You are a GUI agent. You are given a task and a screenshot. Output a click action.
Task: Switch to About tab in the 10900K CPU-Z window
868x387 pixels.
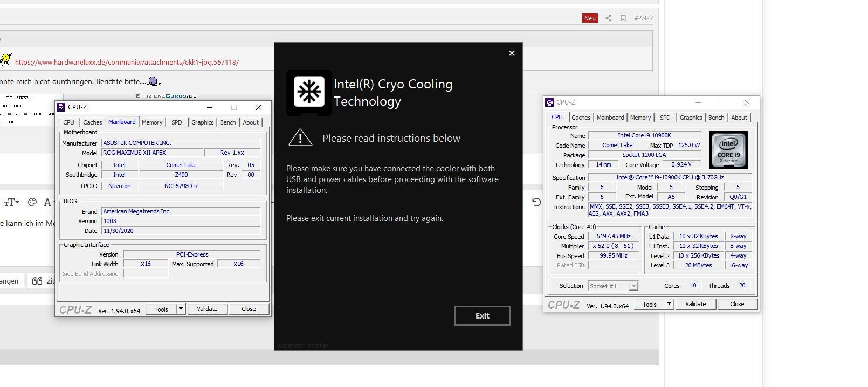(739, 118)
